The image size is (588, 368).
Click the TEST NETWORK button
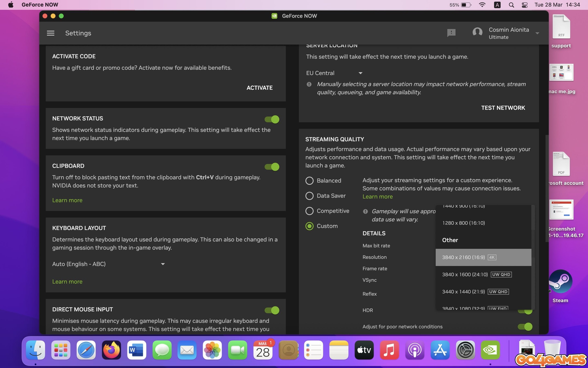(x=503, y=108)
